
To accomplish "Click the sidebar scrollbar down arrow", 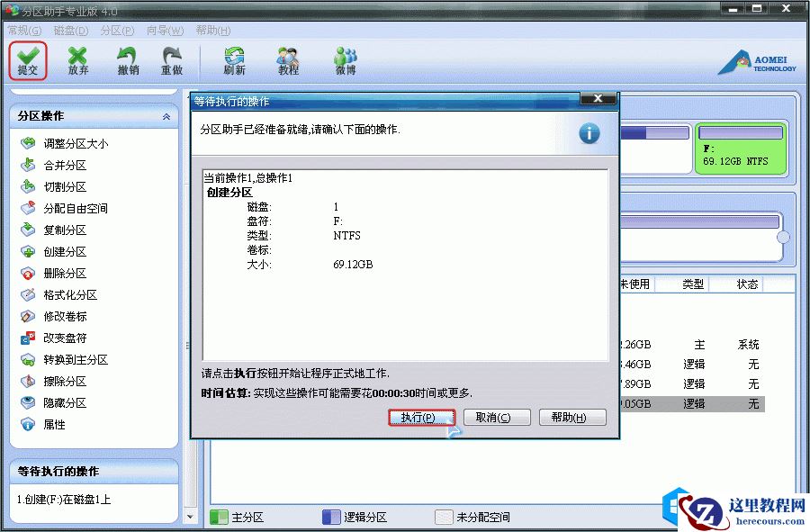I will click(x=190, y=518).
